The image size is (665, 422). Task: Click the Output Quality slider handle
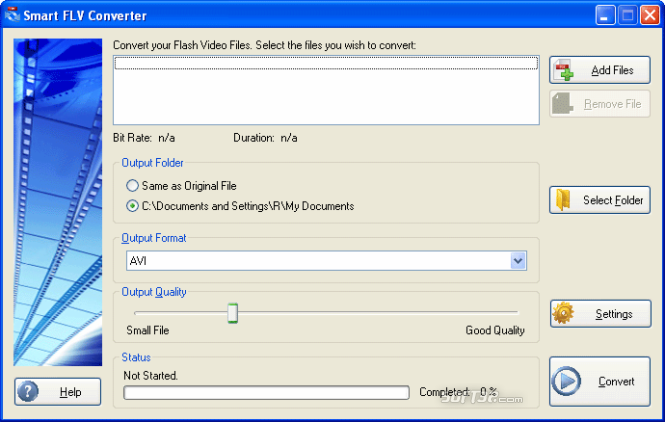[x=232, y=313]
